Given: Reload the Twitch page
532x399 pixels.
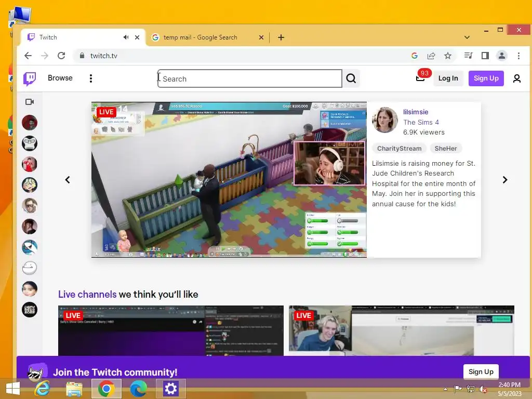Looking at the screenshot, I should (61, 56).
